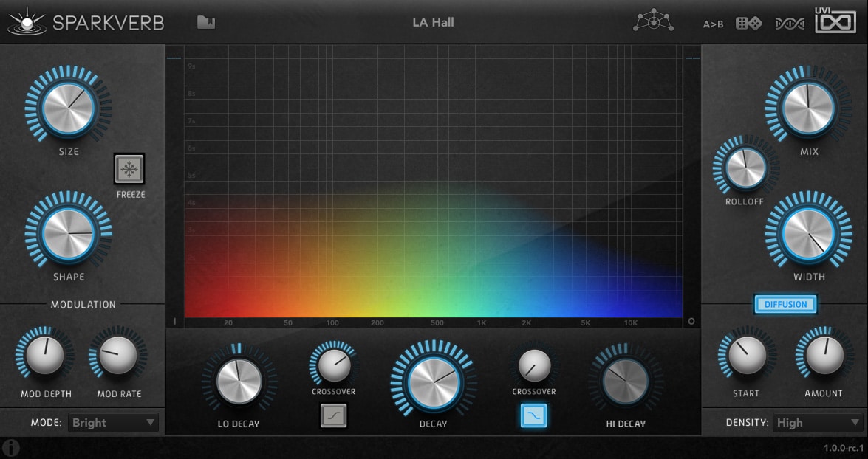Click the 1K frequency label
Image resolution: width=868 pixels, height=459 pixels.
[x=482, y=323]
